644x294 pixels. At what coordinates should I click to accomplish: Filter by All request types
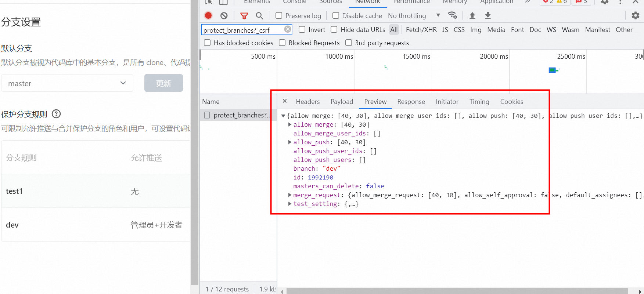click(394, 29)
